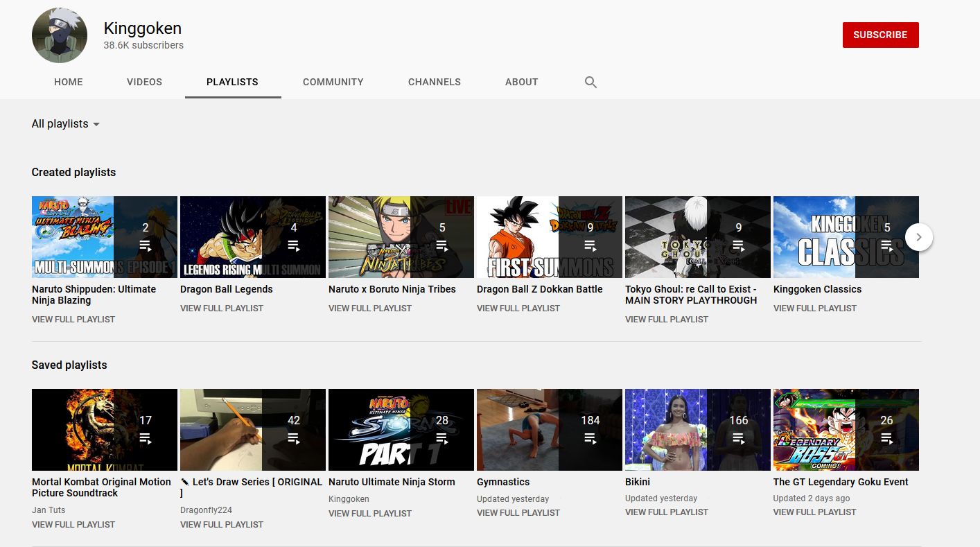Click The GT Legendary Goku Event title
980x547 pixels.
pyautogui.click(x=841, y=482)
